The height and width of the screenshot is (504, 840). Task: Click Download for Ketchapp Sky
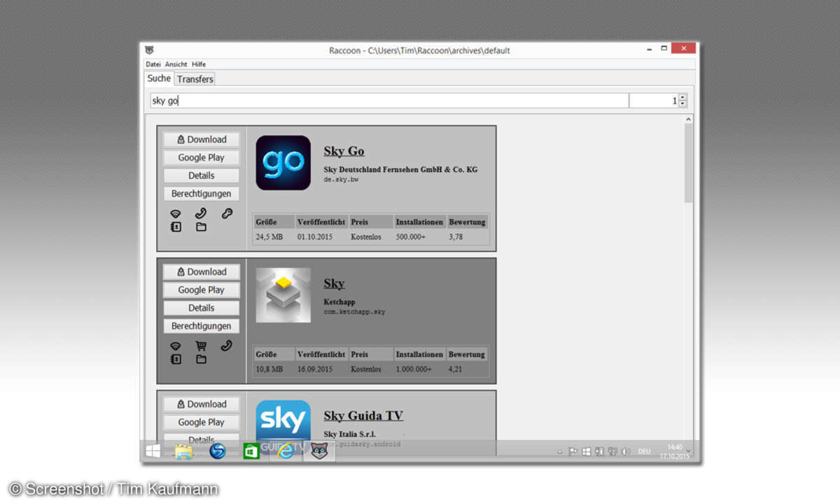(x=202, y=272)
